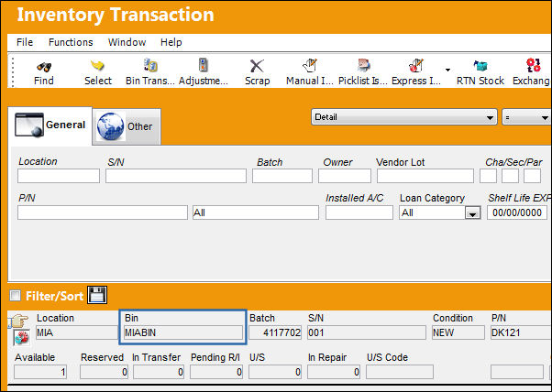Open the Window menu

[x=127, y=42]
